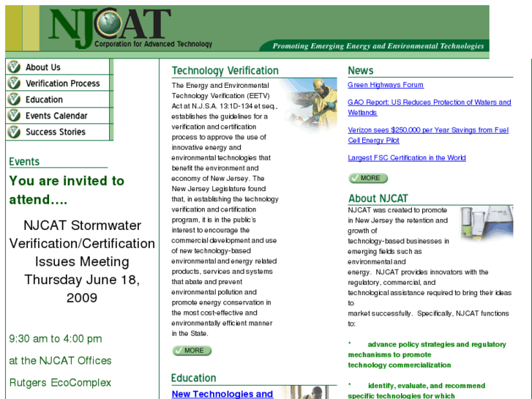This screenshot has width=532, height=399.
Task: Click the 'identify, evaluate, and recommend' bullet text
Action: [416, 390]
